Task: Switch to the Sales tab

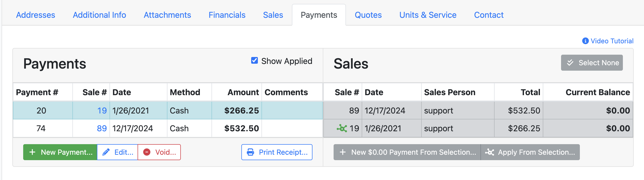Action: point(273,15)
